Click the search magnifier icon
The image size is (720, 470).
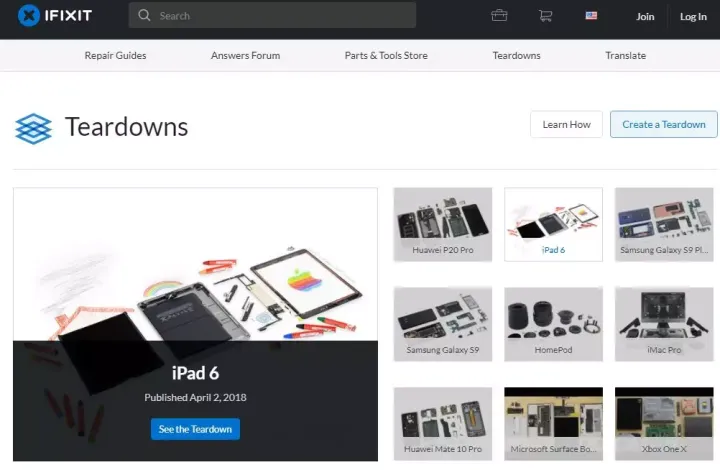[x=145, y=16]
